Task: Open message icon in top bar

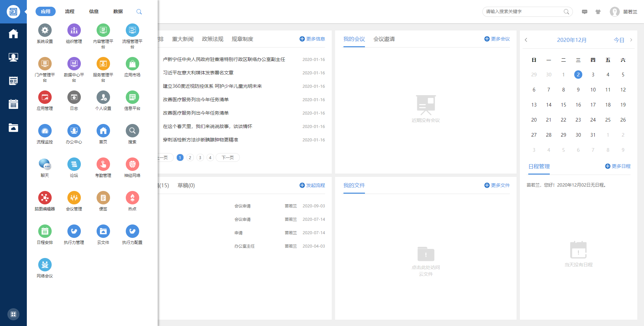Action: point(585,12)
